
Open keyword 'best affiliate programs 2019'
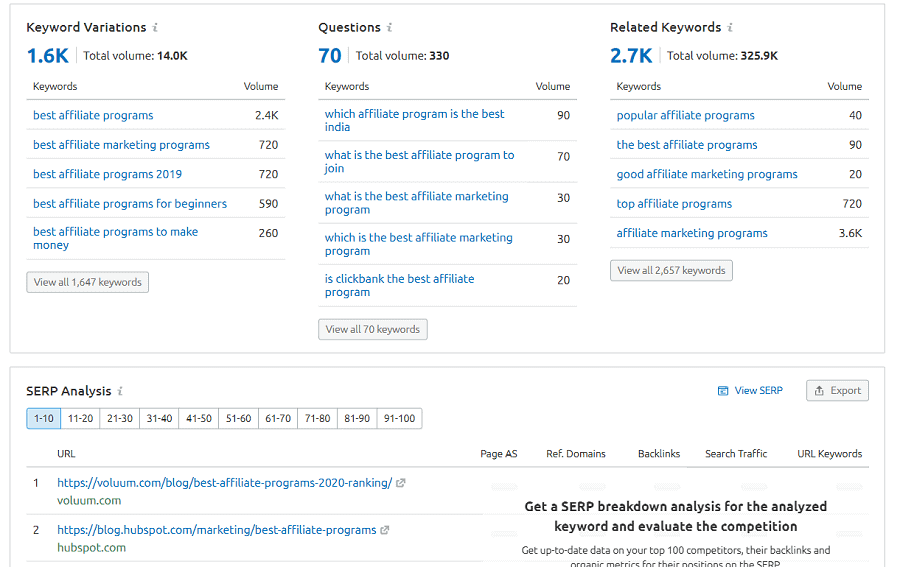pyautogui.click(x=107, y=174)
